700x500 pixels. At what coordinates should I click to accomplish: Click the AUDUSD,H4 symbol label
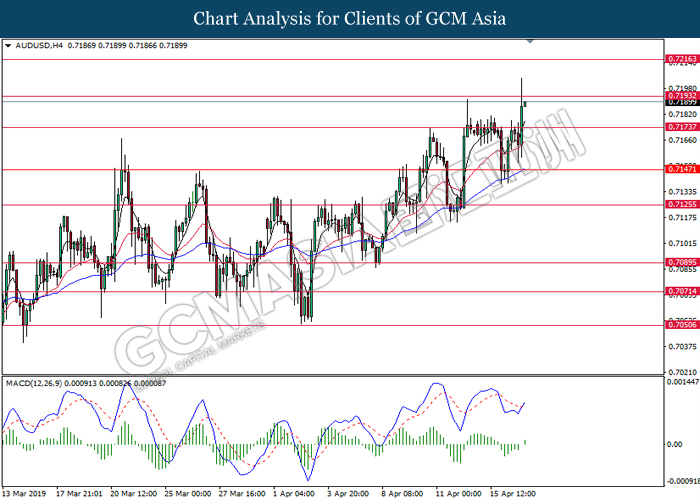[39, 46]
